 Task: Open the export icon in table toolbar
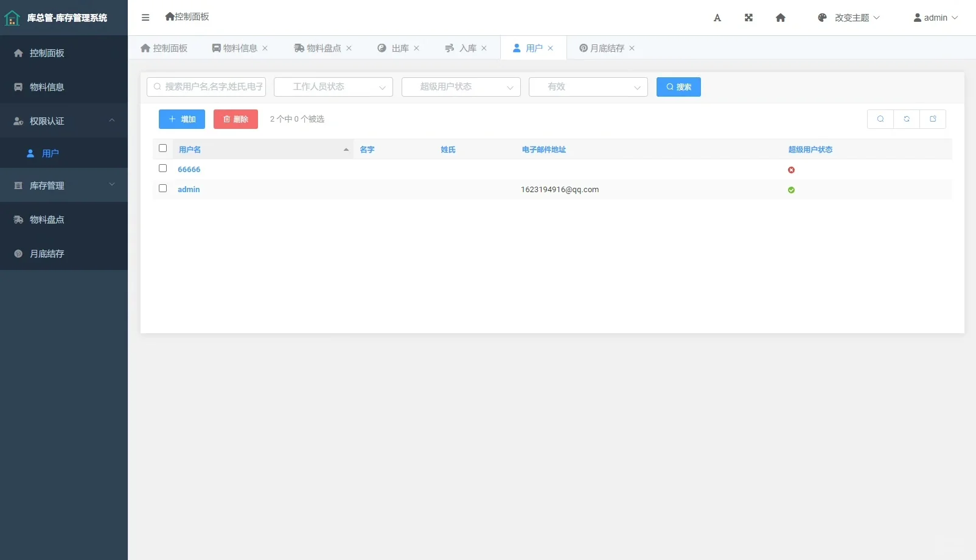point(933,119)
